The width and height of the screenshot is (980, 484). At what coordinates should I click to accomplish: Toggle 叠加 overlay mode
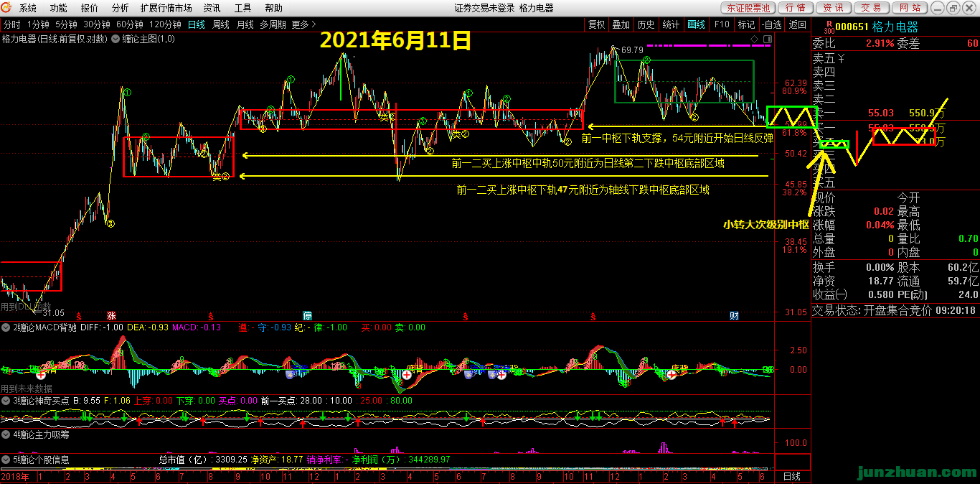(621, 24)
